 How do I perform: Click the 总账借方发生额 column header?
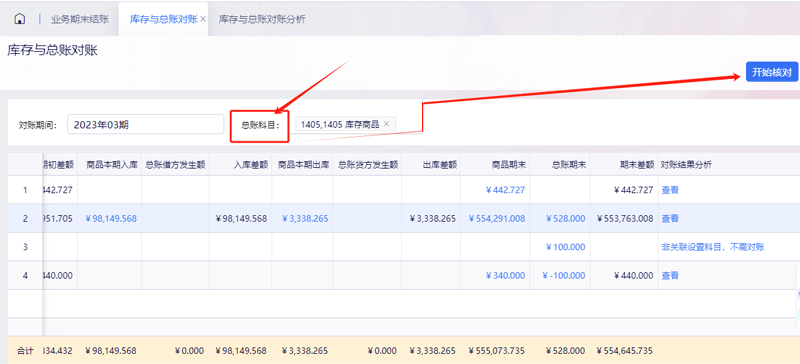coord(175,164)
